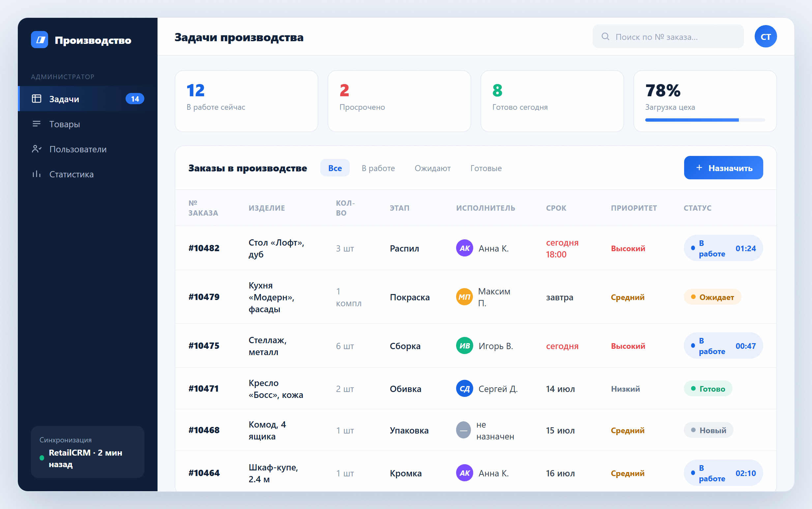The width and height of the screenshot is (812, 509).
Task: Click the «сегодня 18:00» deadline
Action: (x=562, y=248)
